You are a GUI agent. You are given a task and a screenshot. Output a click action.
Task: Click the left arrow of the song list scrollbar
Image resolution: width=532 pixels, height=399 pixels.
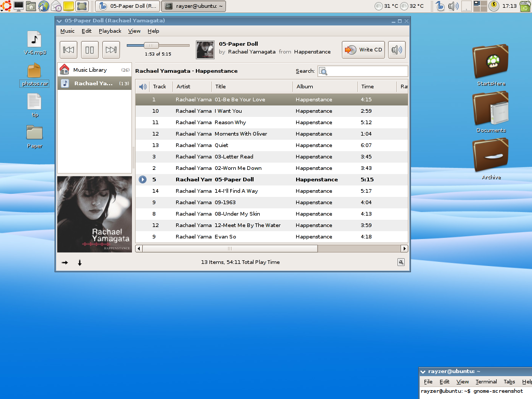point(139,249)
